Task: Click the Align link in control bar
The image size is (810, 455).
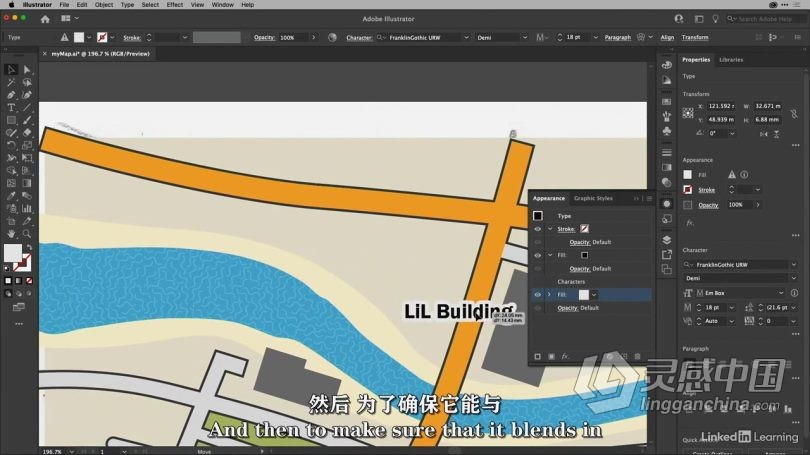Action: (667, 37)
